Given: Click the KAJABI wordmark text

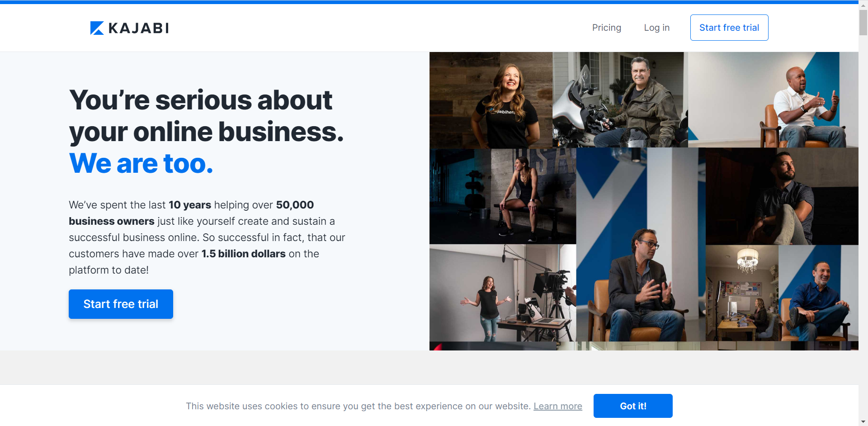Looking at the screenshot, I should pos(139,28).
